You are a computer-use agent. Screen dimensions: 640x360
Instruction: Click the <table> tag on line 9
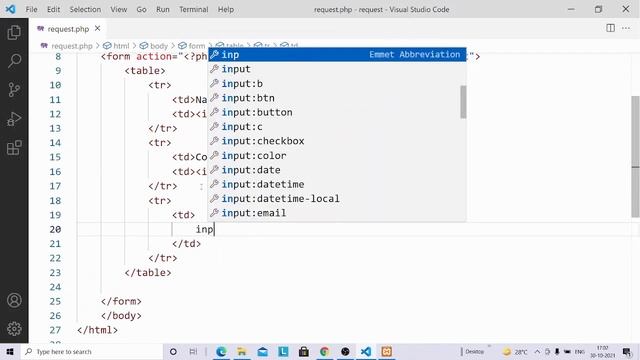click(x=145, y=71)
